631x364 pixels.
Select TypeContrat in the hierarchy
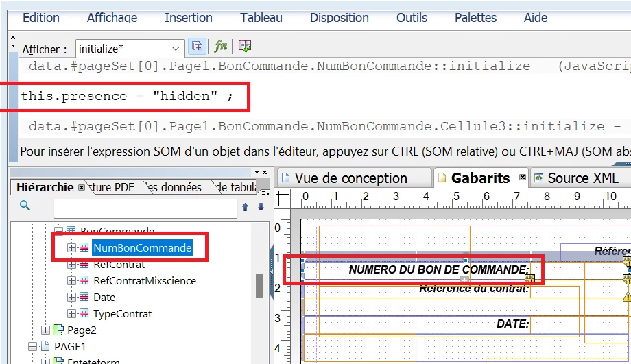pyautogui.click(x=122, y=314)
